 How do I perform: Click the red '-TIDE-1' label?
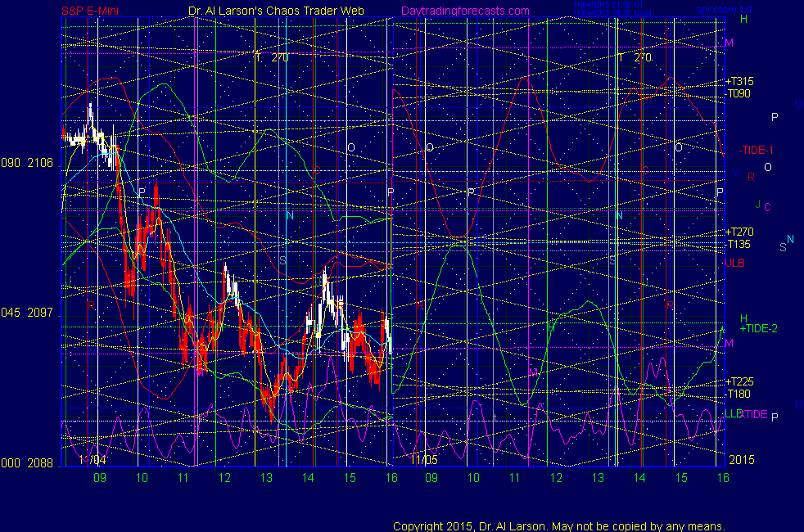[756, 150]
